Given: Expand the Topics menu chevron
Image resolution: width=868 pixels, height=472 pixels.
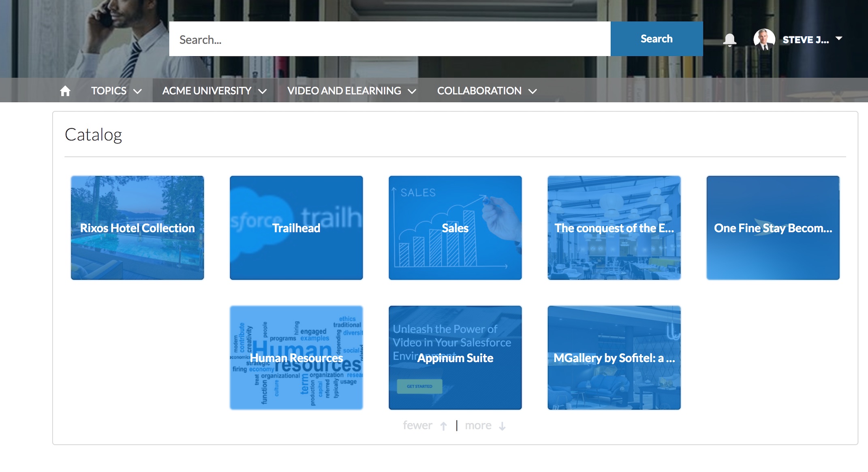Looking at the screenshot, I should point(138,91).
